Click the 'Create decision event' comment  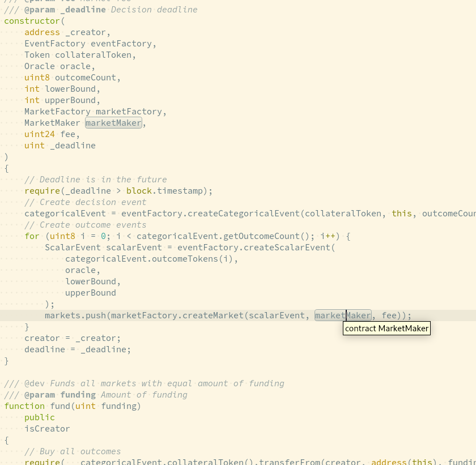point(86,202)
